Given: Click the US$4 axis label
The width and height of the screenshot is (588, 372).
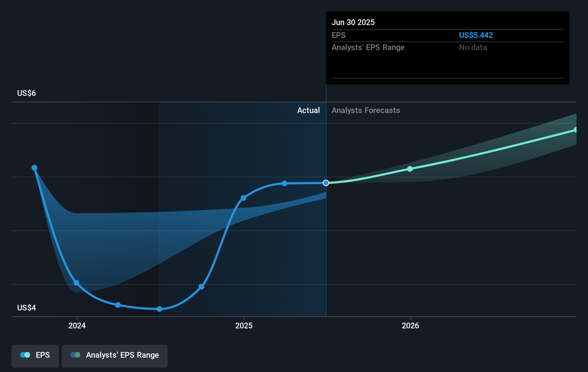Looking at the screenshot, I should tap(26, 308).
